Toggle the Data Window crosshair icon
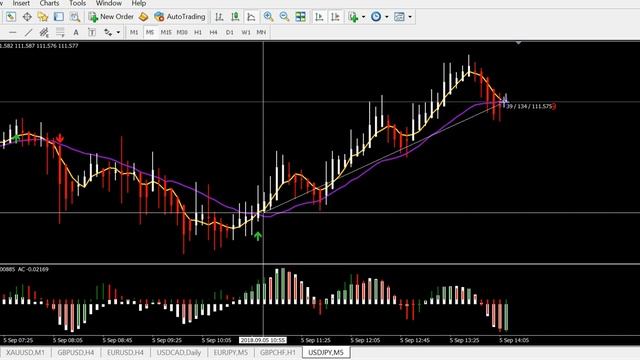The width and height of the screenshot is (640, 360). click(27, 17)
